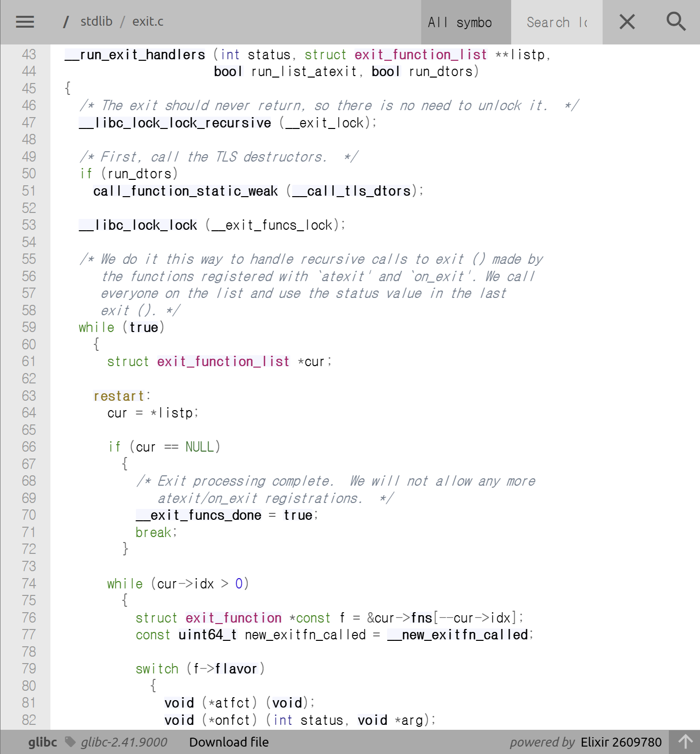Open glibc-2.41.9000 version selector
Image resolution: width=700 pixels, height=754 pixels.
pos(124,742)
